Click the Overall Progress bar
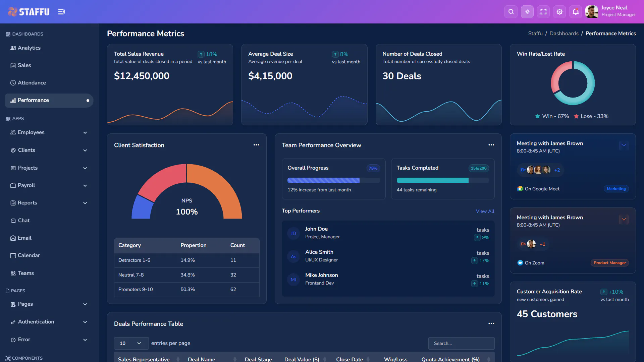644x362 pixels. 333,180
